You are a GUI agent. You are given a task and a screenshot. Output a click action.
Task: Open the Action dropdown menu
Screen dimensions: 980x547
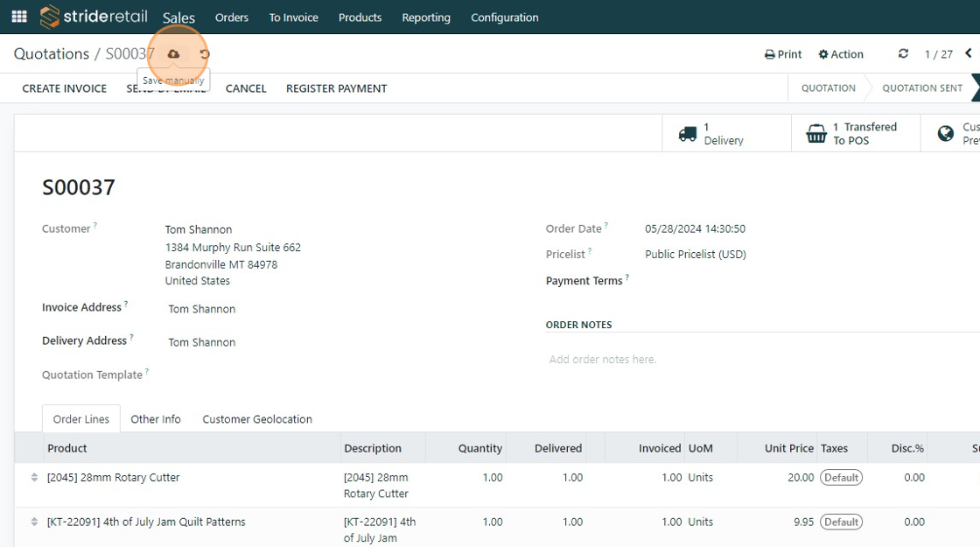tap(841, 54)
